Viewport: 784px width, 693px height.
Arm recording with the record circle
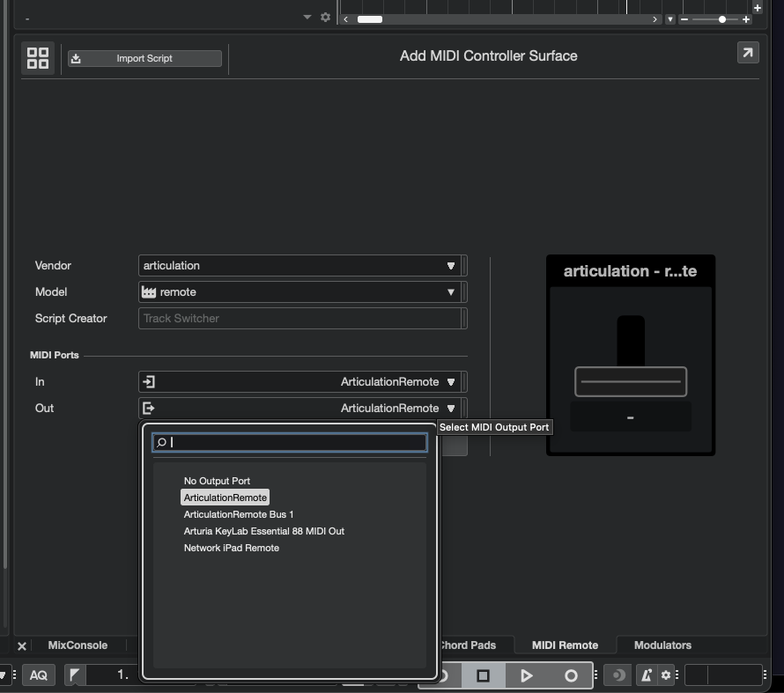571,675
